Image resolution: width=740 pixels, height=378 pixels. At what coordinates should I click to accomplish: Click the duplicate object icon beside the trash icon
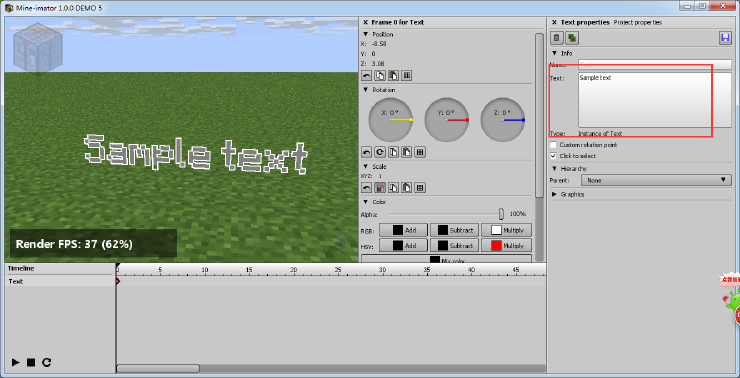[x=572, y=38]
